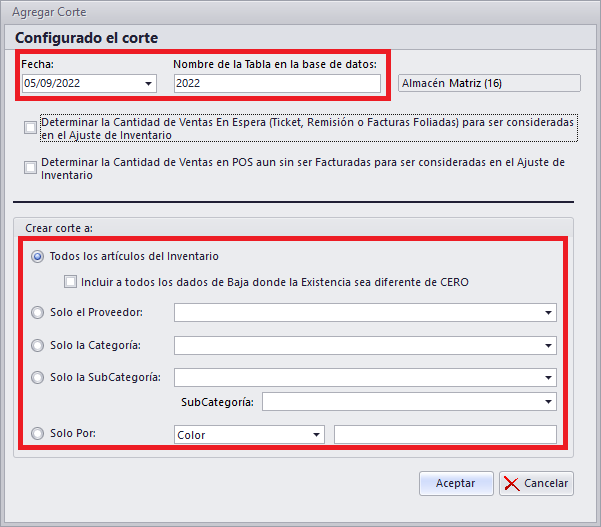Select Todos los artículos del Inventario radio

(38, 256)
